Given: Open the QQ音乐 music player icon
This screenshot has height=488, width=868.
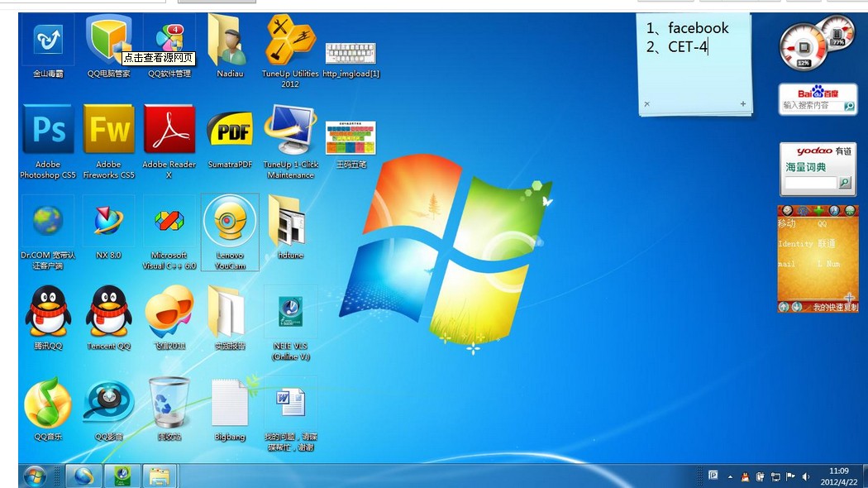Looking at the screenshot, I should point(48,404).
